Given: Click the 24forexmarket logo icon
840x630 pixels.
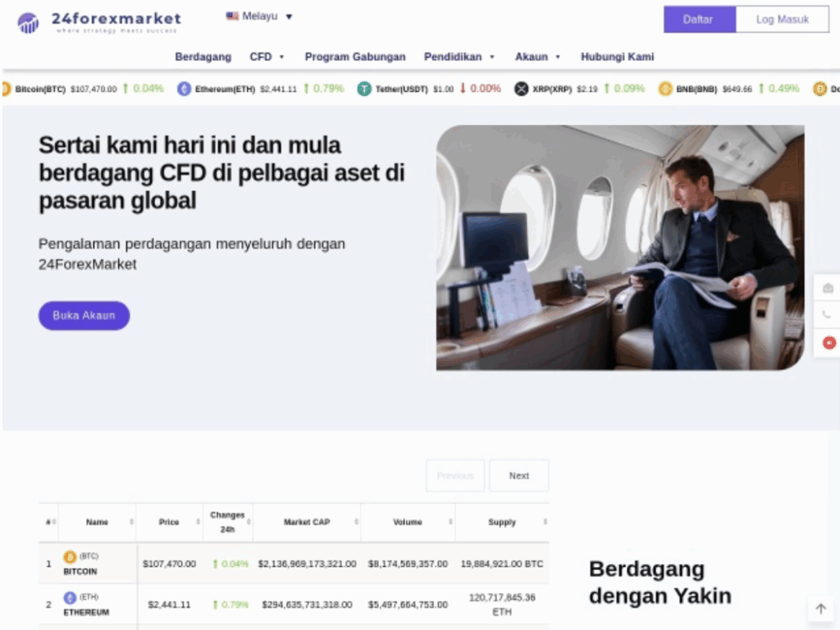Looking at the screenshot, I should pos(29,22).
